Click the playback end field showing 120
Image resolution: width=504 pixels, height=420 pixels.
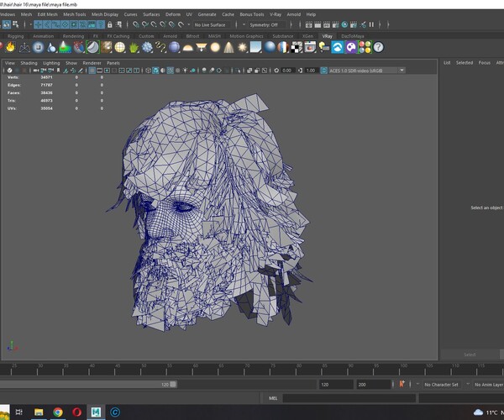(x=336, y=385)
